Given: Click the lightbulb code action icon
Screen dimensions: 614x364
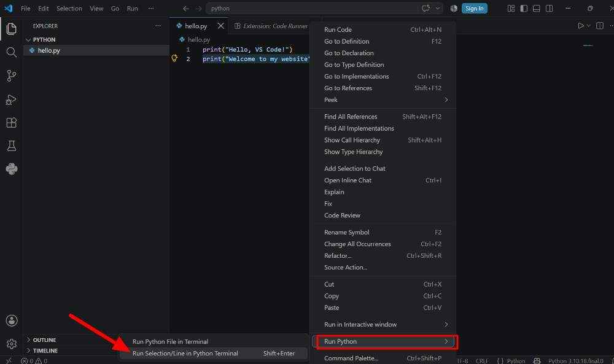Looking at the screenshot, I should (174, 58).
